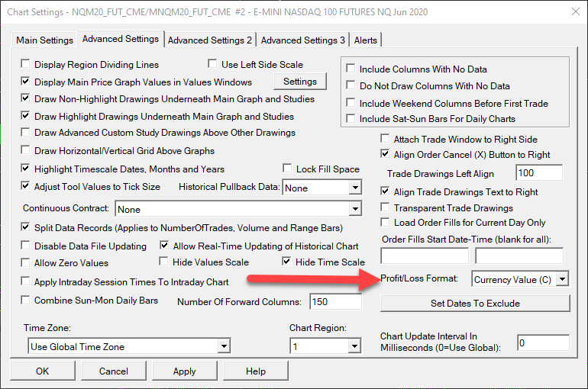Click the Number Of Forward Columns field
The height and width of the screenshot is (389, 588).
pos(334,302)
